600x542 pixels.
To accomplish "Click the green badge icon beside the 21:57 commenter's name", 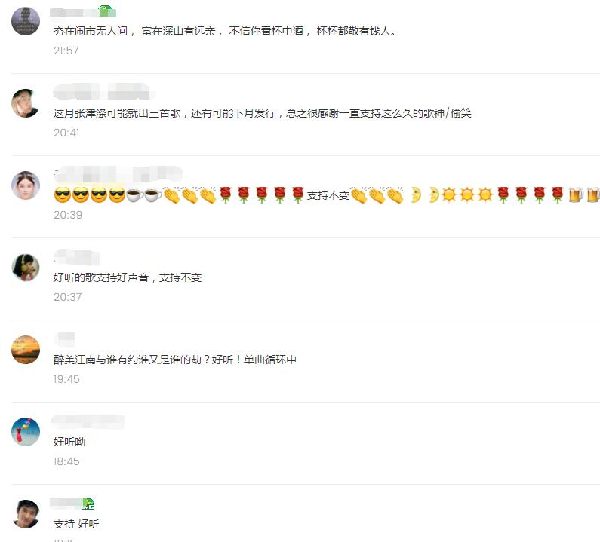I will tap(108, 11).
